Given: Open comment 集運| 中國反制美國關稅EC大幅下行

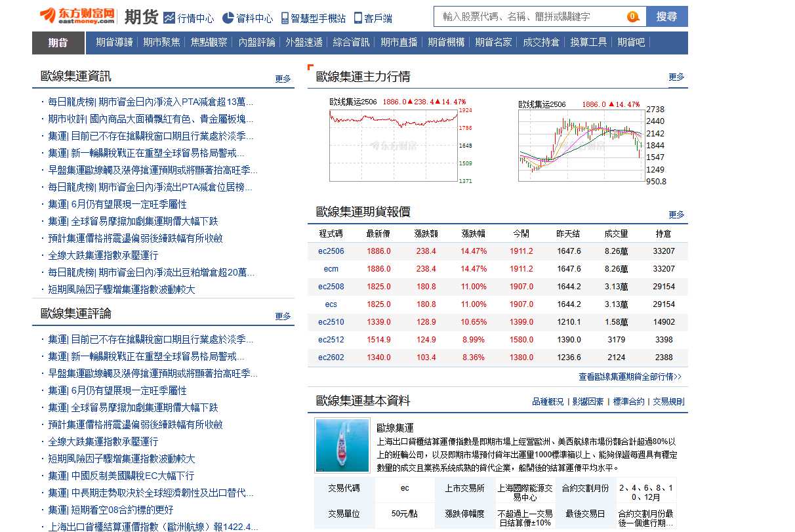Looking at the screenshot, I should click(121, 476).
